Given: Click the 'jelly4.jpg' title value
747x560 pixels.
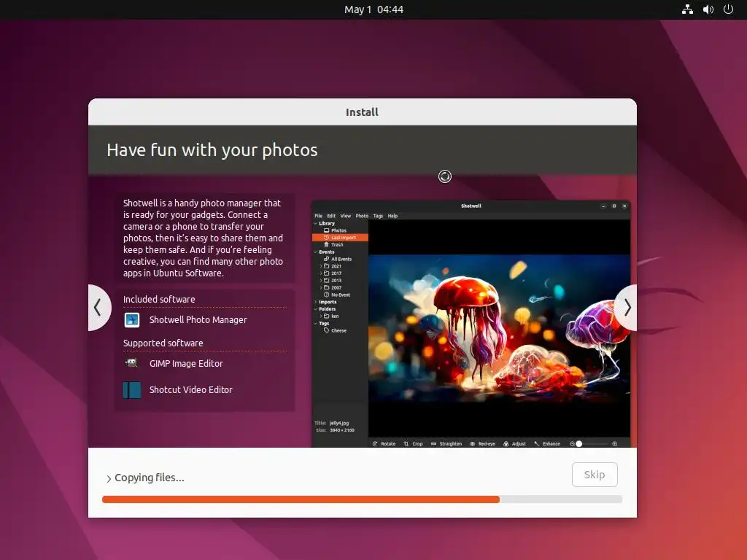Looking at the screenshot, I should click(339, 423).
